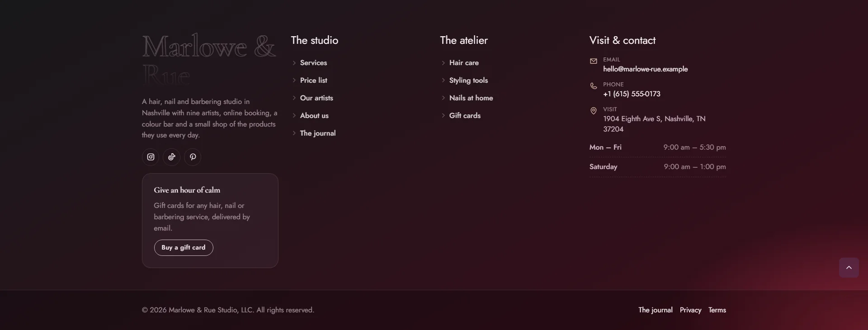
Task: Browse Hair care products
Action: tap(464, 63)
